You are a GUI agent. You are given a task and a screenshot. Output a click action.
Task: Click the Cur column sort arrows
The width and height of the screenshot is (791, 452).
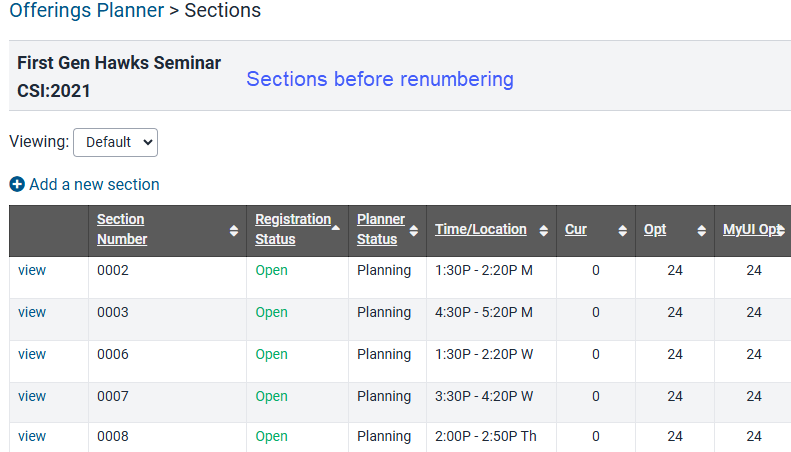pyautogui.click(x=623, y=231)
